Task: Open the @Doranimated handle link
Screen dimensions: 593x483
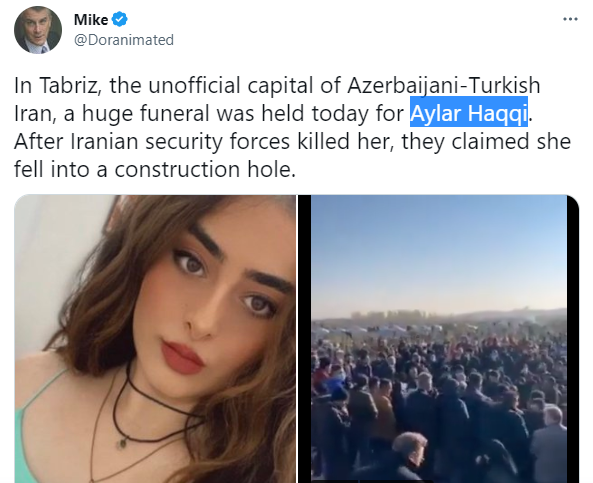Action: pyautogui.click(x=124, y=40)
